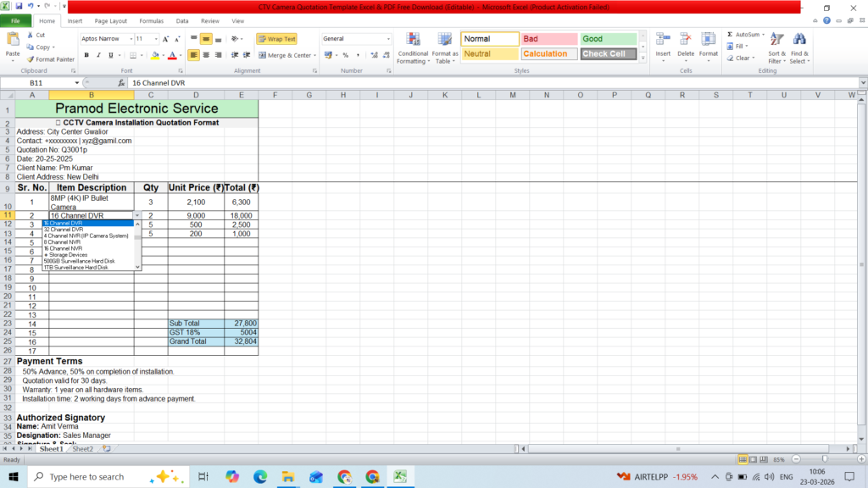
Task: Collapse the B11 item list dropdown arrow
Action: (137, 216)
